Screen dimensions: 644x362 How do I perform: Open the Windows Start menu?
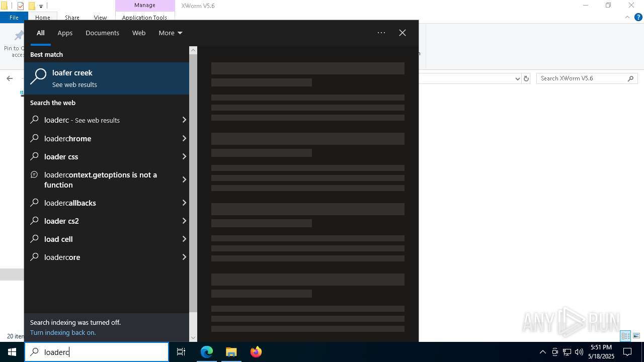click(x=12, y=352)
